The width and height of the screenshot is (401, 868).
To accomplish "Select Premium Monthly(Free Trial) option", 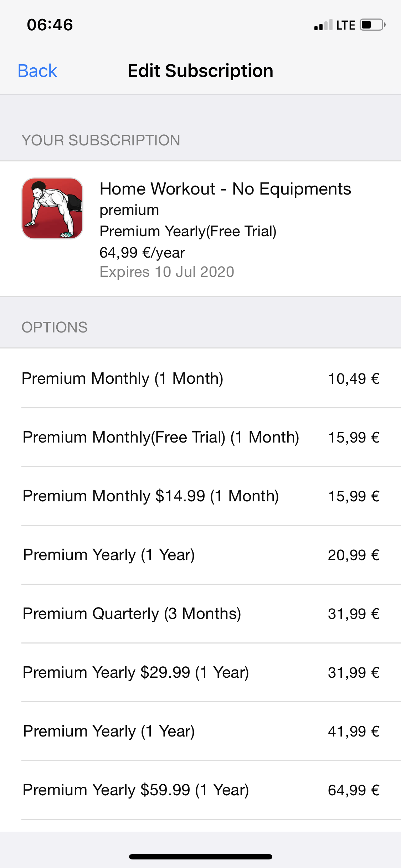I will (200, 437).
